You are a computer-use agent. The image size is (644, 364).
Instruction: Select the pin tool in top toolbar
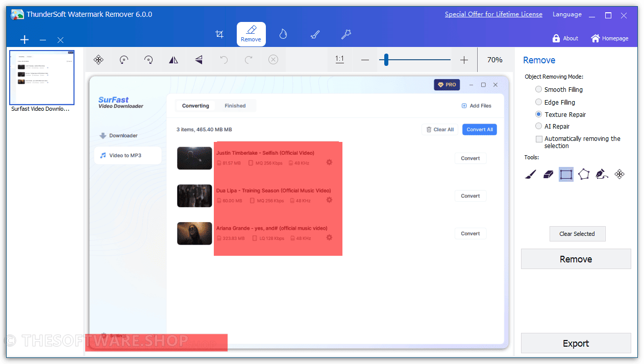346,34
